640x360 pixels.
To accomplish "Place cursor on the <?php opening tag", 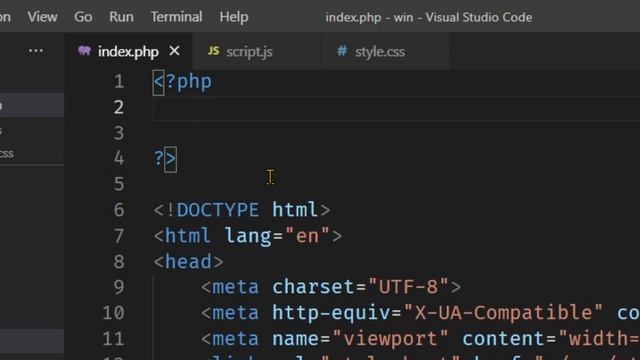I will pos(182,82).
